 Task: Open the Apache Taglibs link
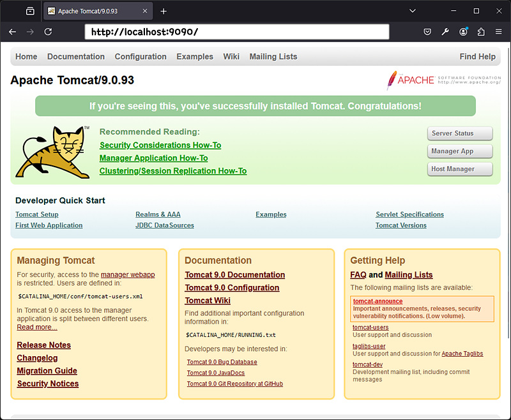click(x=462, y=354)
